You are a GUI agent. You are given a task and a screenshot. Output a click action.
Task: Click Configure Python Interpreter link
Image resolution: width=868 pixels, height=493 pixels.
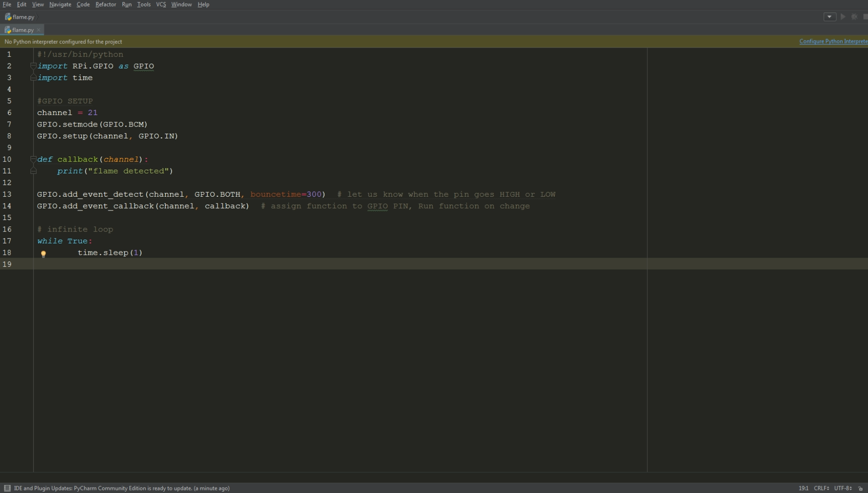click(833, 41)
